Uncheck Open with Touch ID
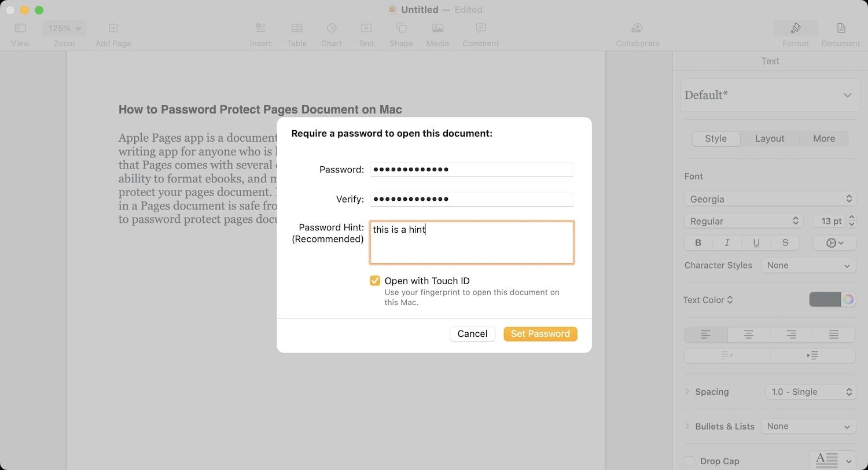 coord(375,281)
